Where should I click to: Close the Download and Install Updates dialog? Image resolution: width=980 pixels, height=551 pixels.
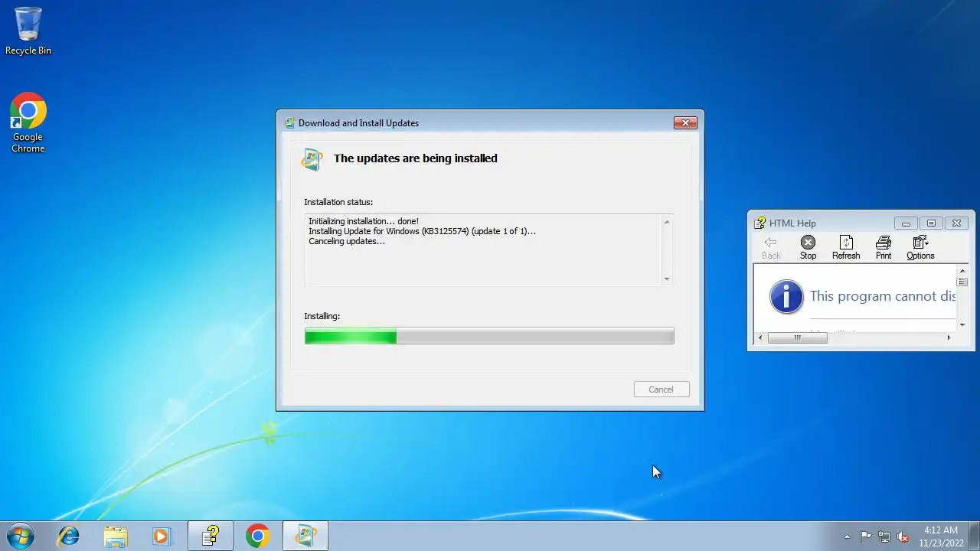[x=685, y=122]
